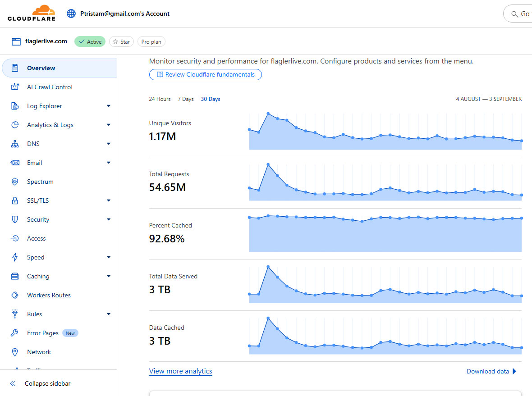Image resolution: width=532 pixels, height=396 pixels.
Task: Click the AI Crawl Control robot icon
Action: pyautogui.click(x=15, y=87)
